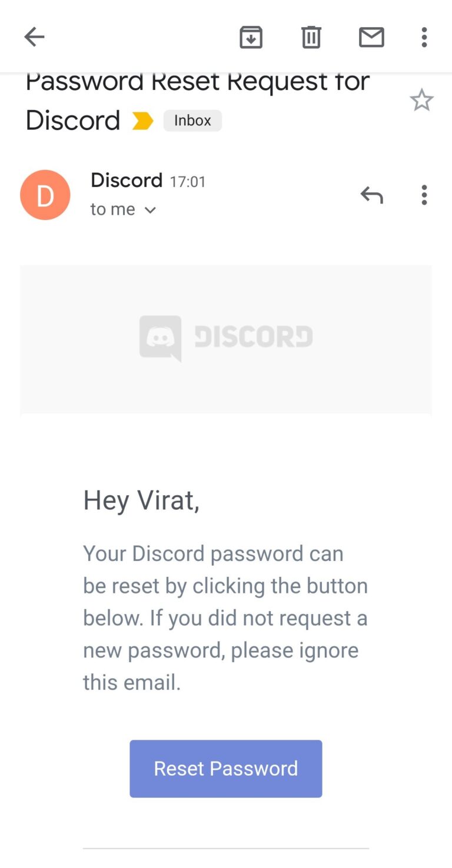Screen dimensions: 452x868
Task: Archive this email
Action: tap(251, 36)
